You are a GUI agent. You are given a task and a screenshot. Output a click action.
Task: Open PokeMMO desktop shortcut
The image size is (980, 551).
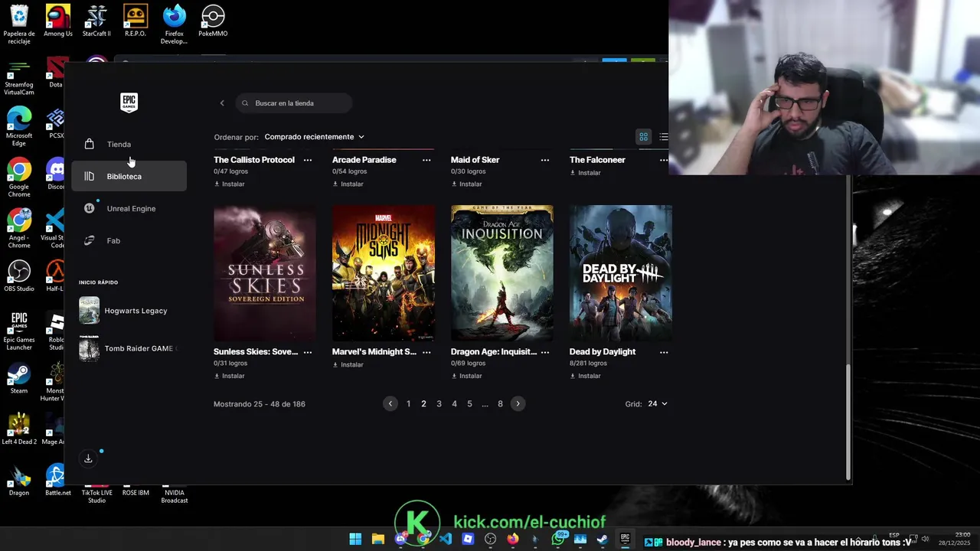tap(213, 21)
